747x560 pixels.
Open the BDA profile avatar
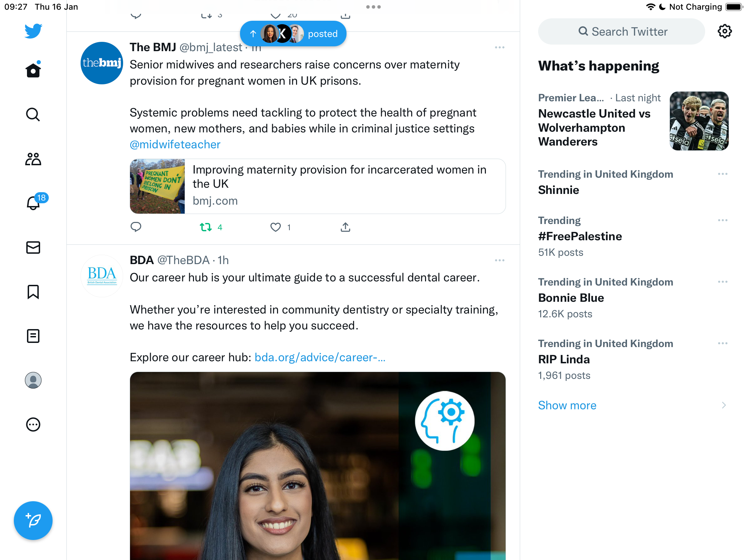pyautogui.click(x=102, y=276)
